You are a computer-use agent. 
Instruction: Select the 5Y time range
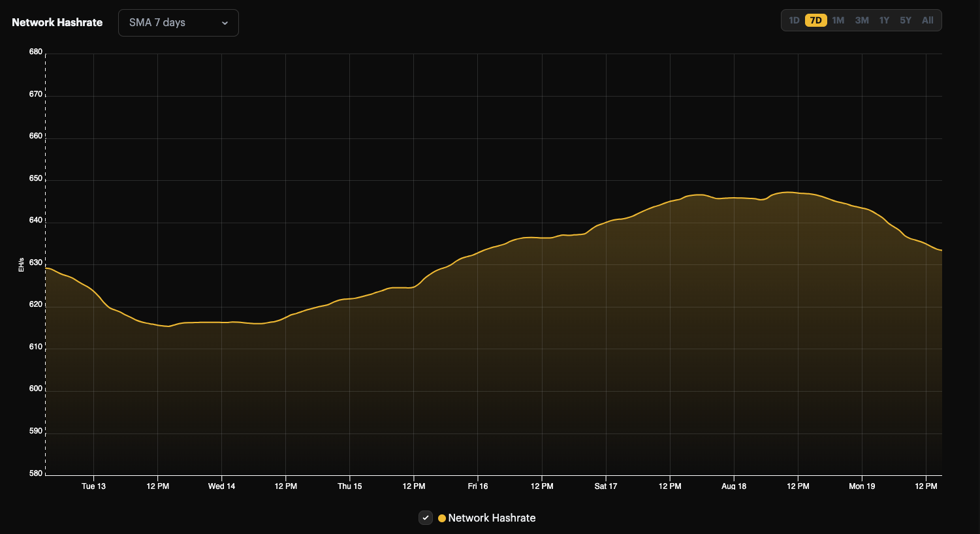906,20
